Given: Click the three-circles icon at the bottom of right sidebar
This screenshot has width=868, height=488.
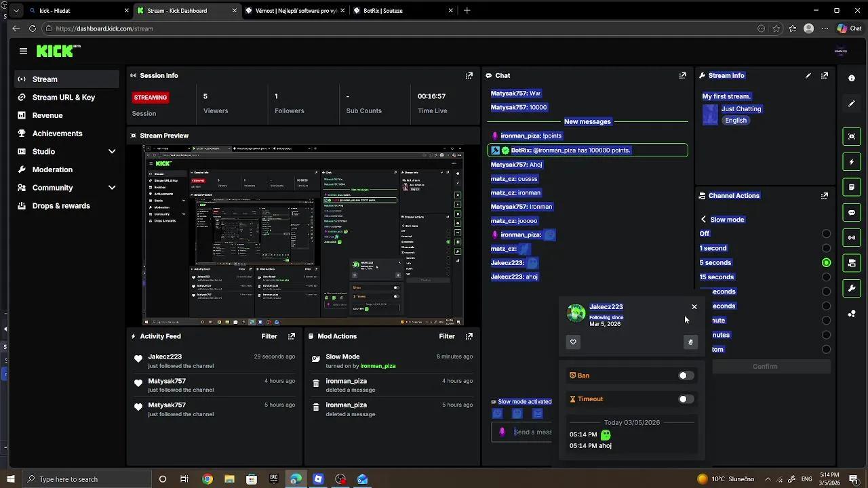Looking at the screenshot, I should [x=852, y=313].
